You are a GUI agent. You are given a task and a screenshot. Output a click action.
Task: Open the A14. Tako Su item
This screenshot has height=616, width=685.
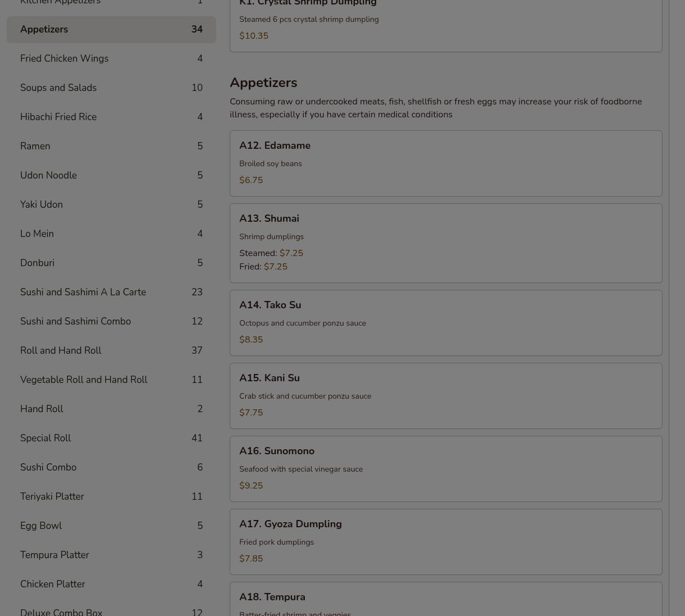[x=446, y=323]
